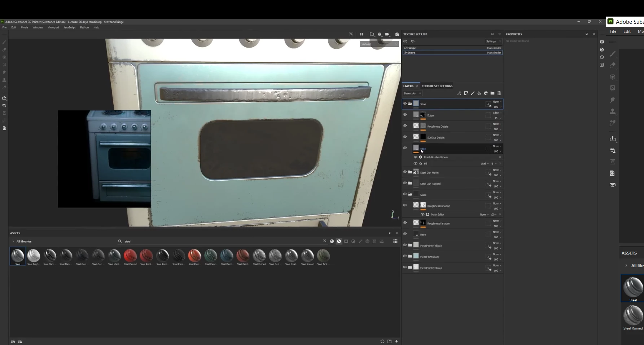Viewport: 644px width, 345px height.
Task: Hide the Edges layer with its eye icon
Action: (x=405, y=115)
